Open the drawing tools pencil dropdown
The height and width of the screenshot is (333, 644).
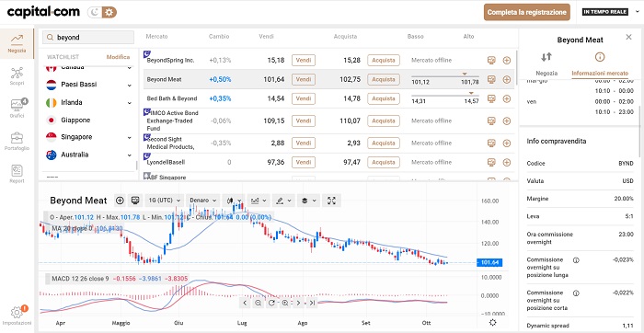click(x=283, y=201)
